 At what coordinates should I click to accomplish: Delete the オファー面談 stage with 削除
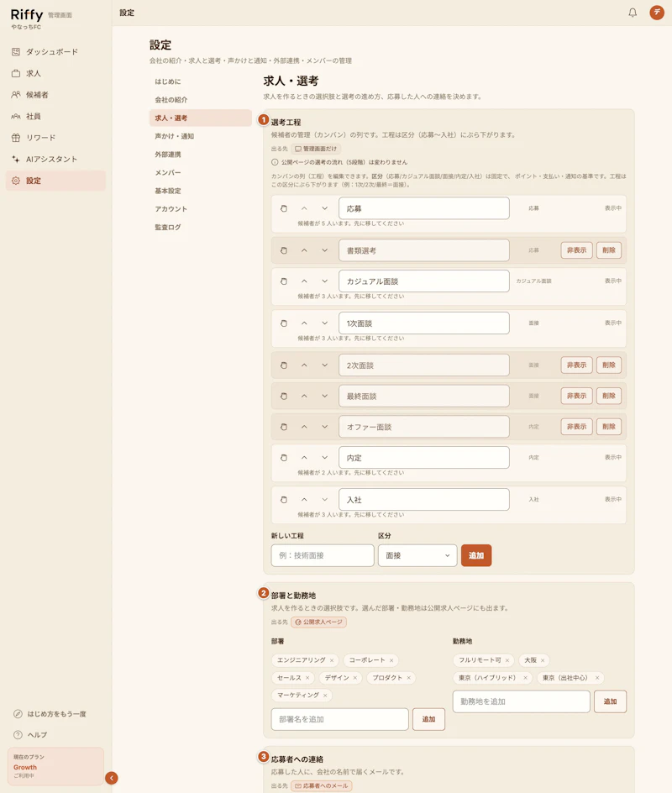coord(609,427)
